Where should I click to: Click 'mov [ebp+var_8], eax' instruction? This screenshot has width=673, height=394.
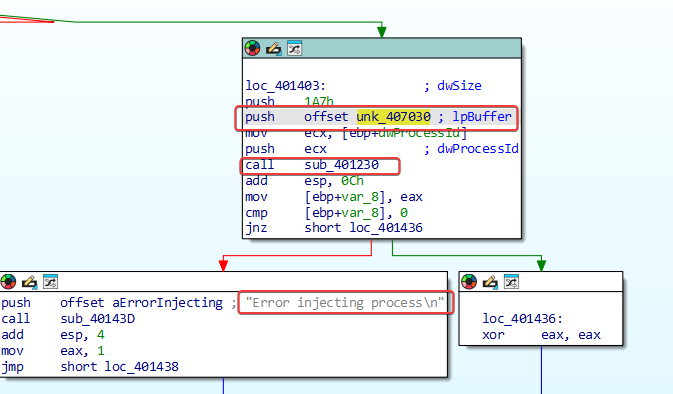click(x=334, y=197)
